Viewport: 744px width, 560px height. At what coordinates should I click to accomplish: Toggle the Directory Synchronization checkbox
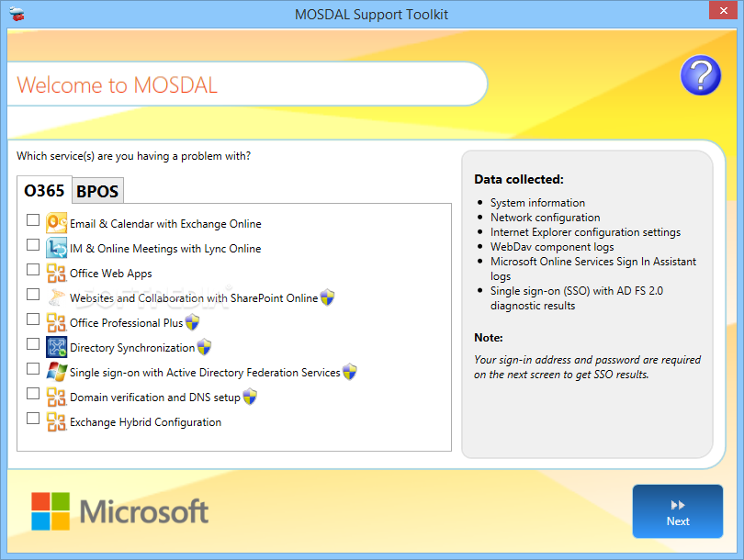[x=33, y=343]
